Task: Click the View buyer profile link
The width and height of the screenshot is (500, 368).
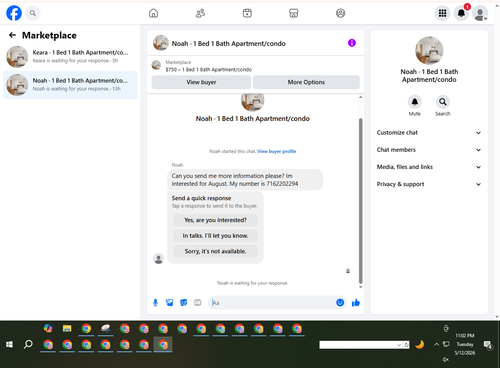Action: click(x=277, y=151)
